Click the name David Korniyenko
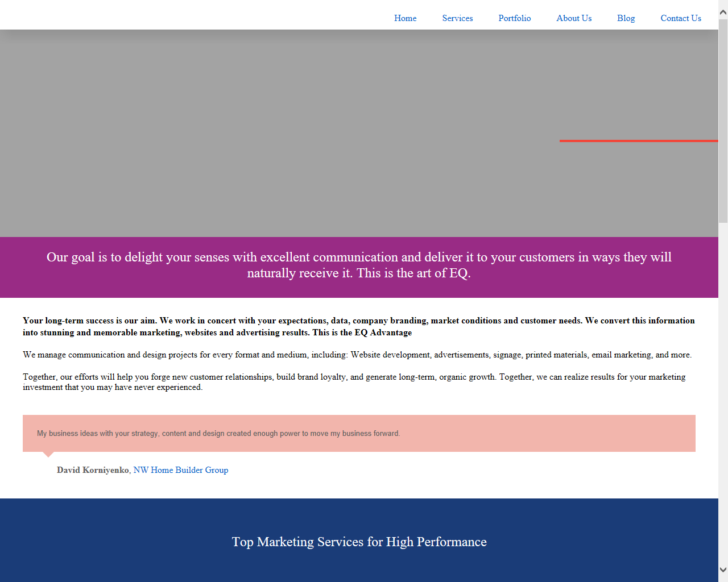 point(93,470)
